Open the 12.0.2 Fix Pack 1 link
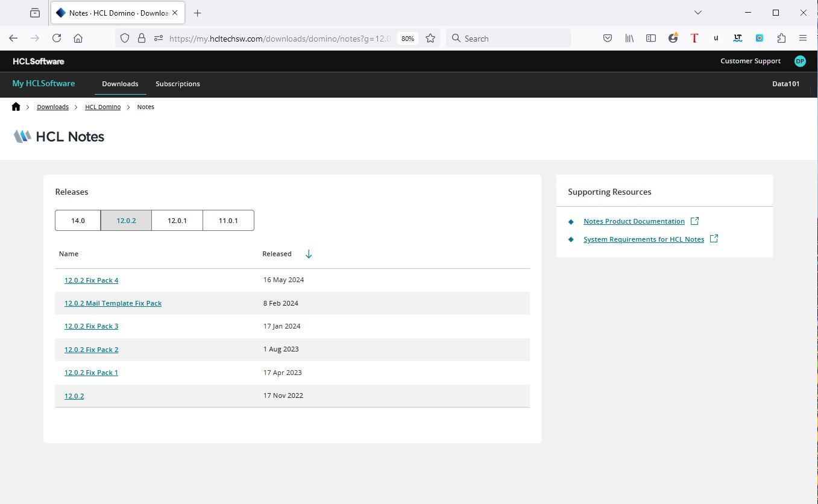 pos(91,373)
